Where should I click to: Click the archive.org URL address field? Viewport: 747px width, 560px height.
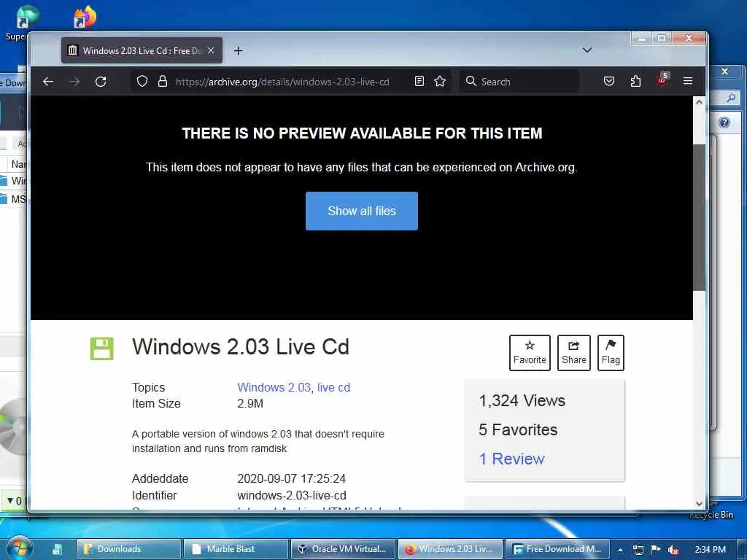tap(282, 82)
